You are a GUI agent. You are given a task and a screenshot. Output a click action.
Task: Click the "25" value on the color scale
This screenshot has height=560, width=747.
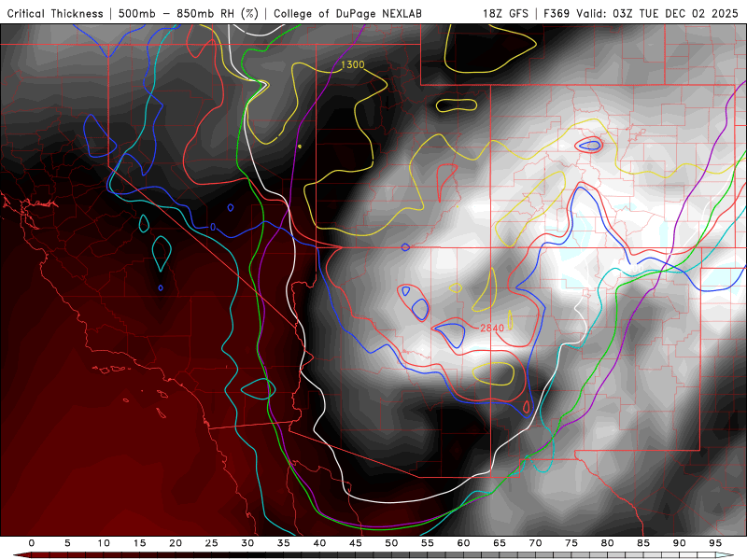(x=212, y=543)
